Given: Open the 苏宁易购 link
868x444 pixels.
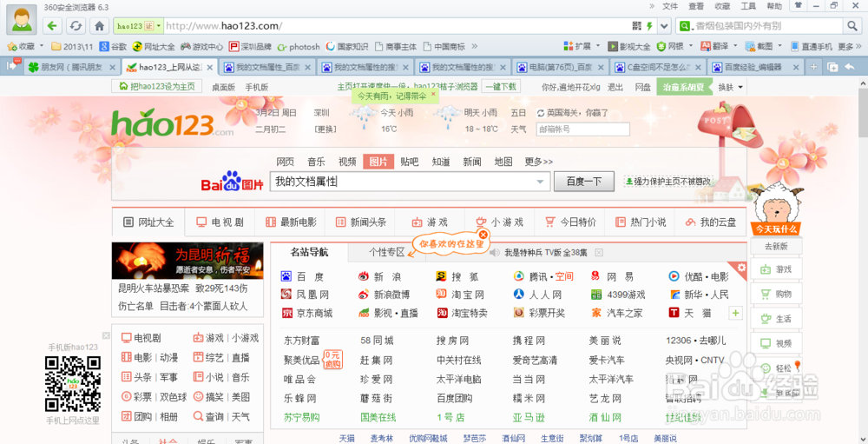Looking at the screenshot, I should (x=302, y=417).
